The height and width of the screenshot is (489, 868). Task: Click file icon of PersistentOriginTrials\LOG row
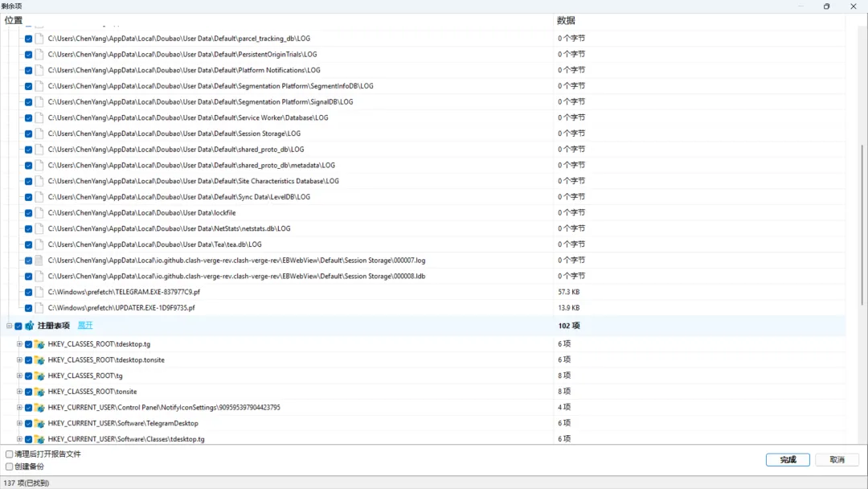click(39, 54)
